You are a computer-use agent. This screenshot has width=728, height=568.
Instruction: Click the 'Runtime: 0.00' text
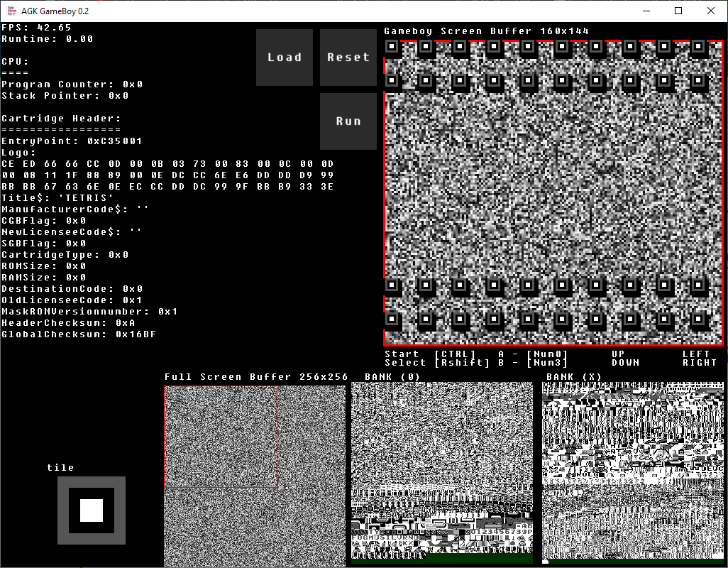click(x=48, y=39)
